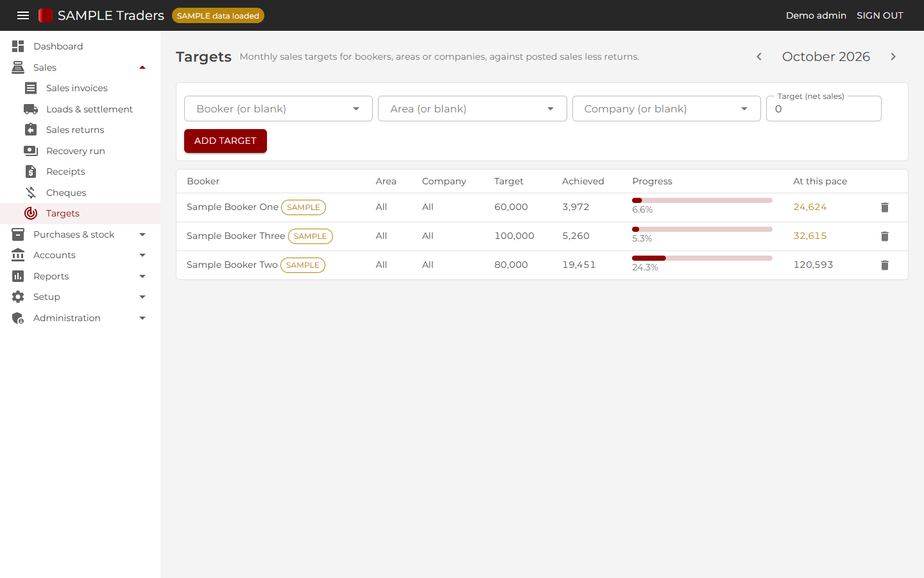Click the 19,451 achieved value
The image size is (924, 578).
click(x=579, y=265)
